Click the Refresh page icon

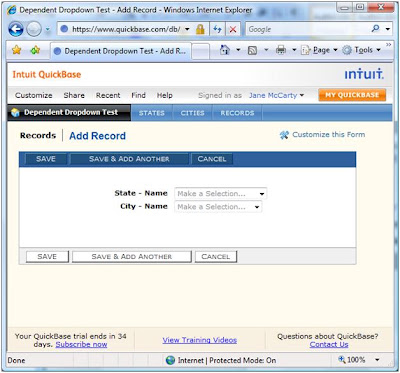pos(217,29)
